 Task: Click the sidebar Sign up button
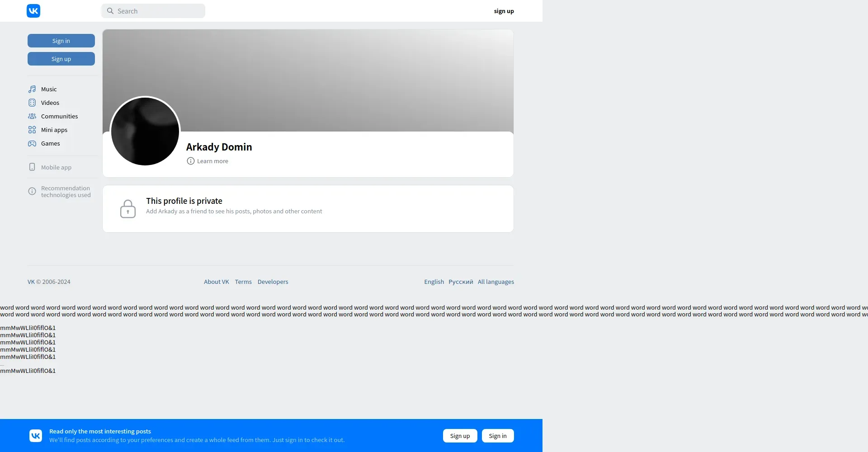[x=61, y=59]
